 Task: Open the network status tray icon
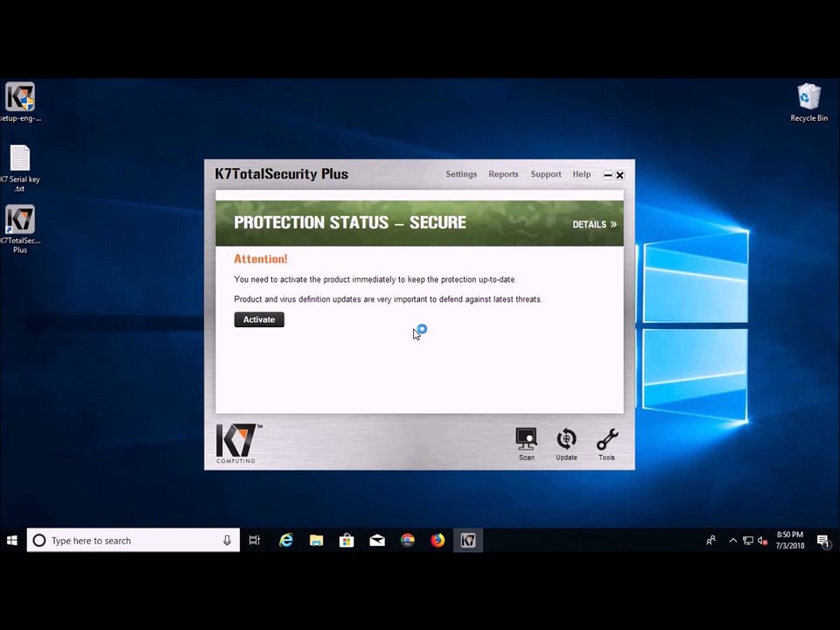[748, 541]
